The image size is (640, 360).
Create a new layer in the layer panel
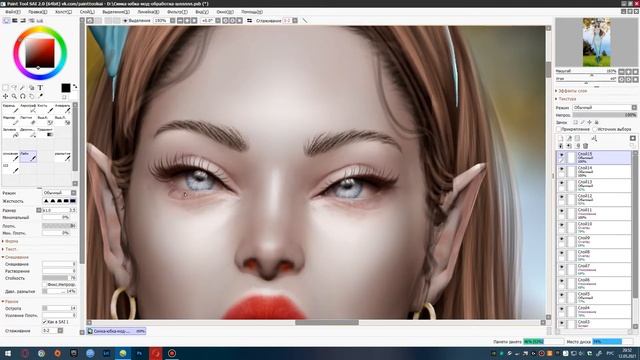pyautogui.click(x=560, y=139)
